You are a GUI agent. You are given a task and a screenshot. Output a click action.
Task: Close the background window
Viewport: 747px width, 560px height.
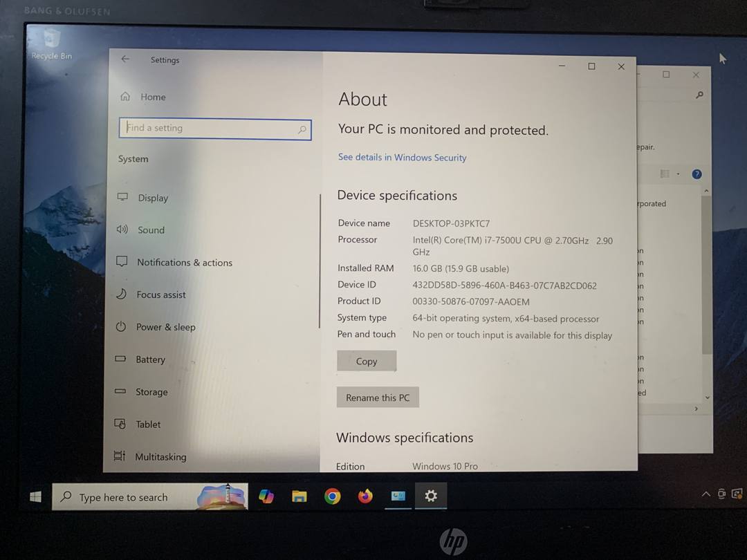click(x=696, y=75)
